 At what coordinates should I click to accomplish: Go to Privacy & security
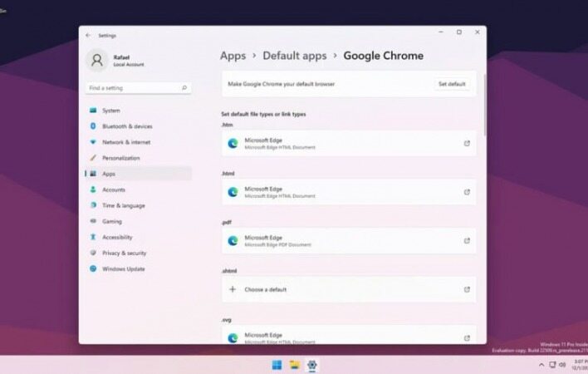(139, 253)
